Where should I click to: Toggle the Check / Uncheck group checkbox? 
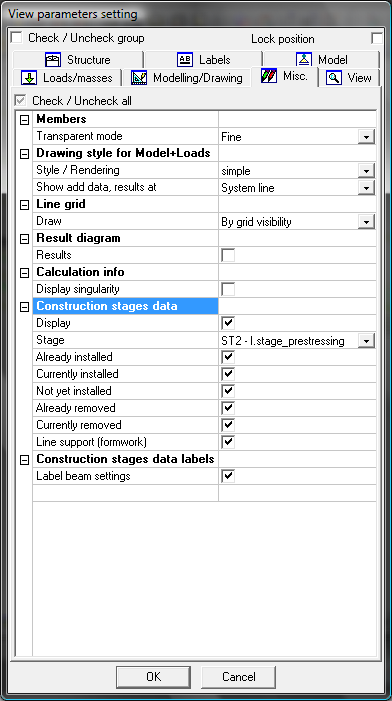pos(17,38)
